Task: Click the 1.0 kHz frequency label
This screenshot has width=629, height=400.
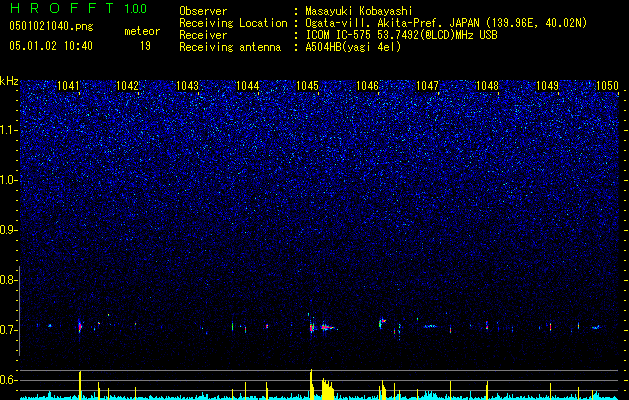Action: click(8, 180)
